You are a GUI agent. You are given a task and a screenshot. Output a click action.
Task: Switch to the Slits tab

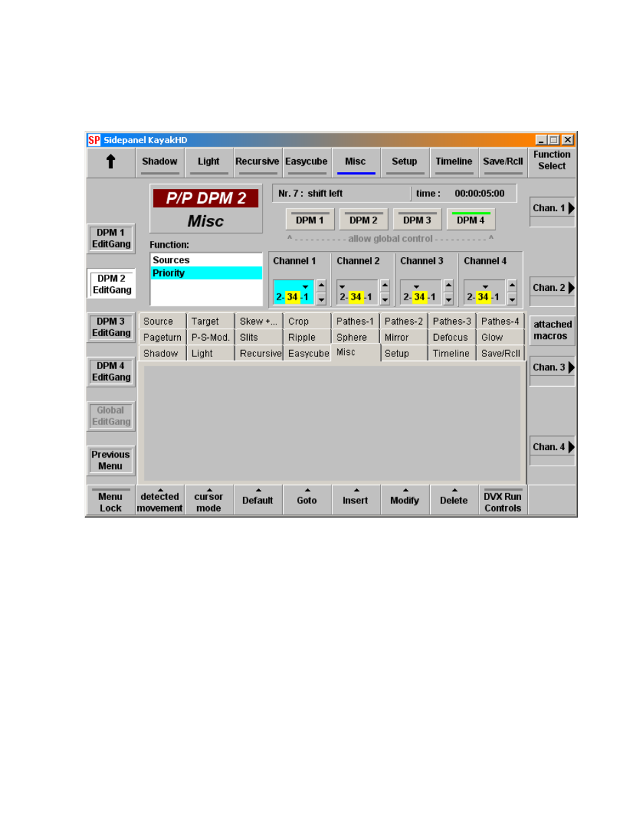click(259, 337)
